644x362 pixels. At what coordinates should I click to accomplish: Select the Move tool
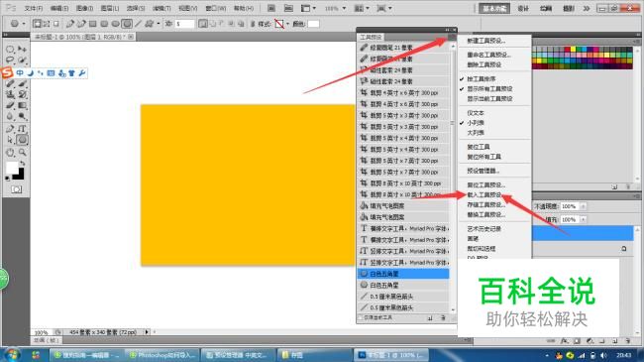[x=22, y=49]
